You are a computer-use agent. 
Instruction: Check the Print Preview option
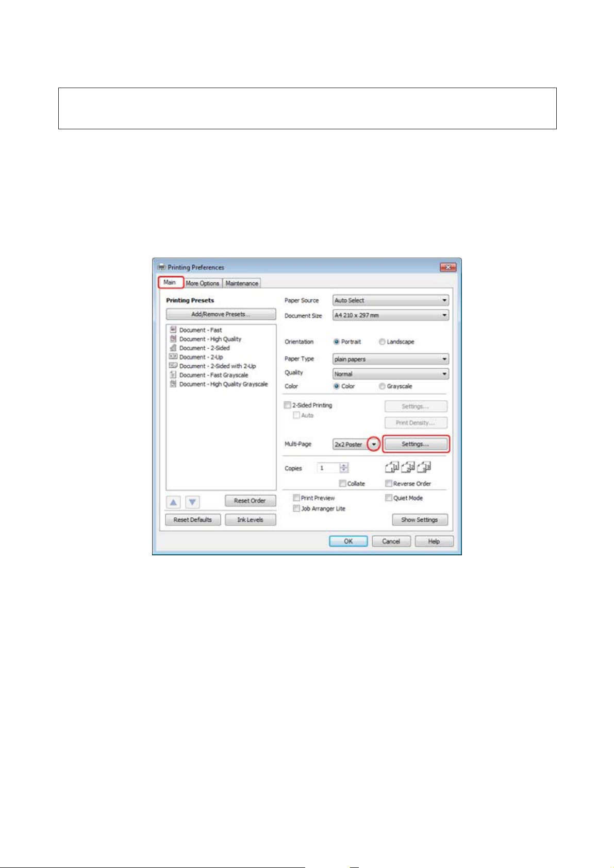(x=296, y=498)
